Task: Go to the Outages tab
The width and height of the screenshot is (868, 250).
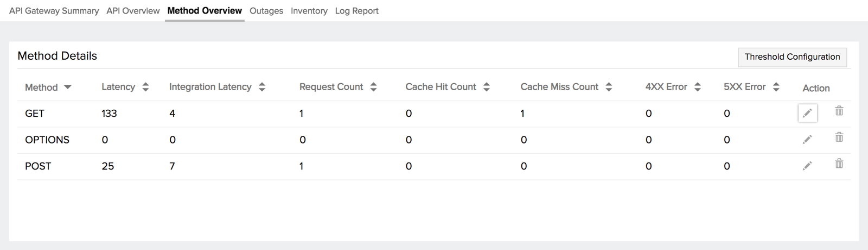Action: [266, 11]
